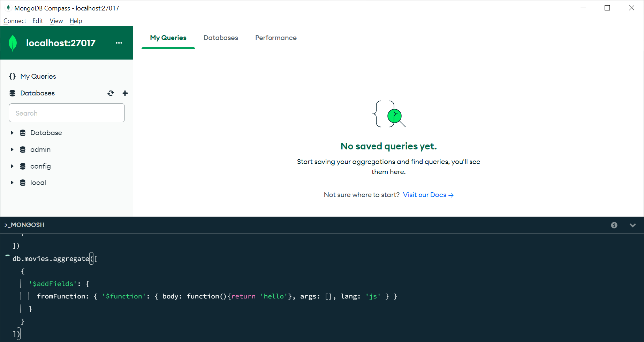Open the connection options ellipsis menu
The height and width of the screenshot is (342, 644).
119,43
